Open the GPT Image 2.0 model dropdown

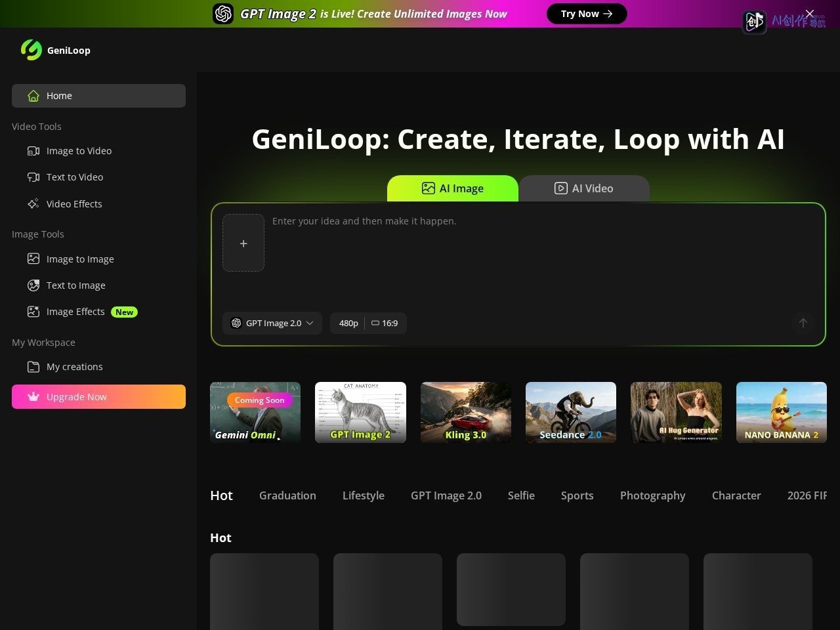point(272,323)
